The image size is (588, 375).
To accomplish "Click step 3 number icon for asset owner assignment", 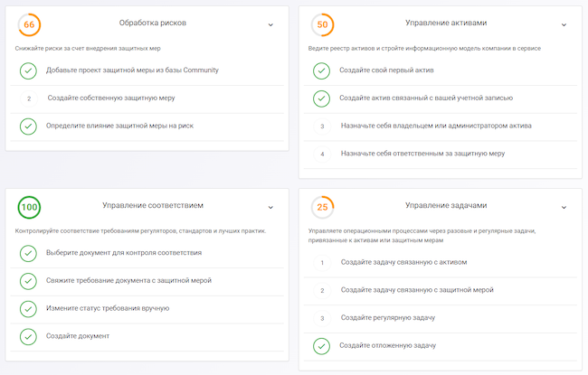I will pos(322,126).
